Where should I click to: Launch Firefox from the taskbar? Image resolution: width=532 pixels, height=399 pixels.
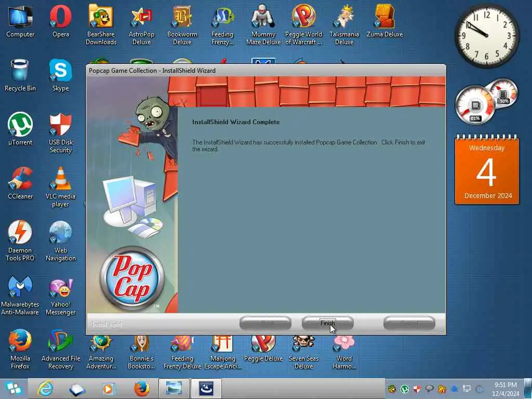coord(141,389)
